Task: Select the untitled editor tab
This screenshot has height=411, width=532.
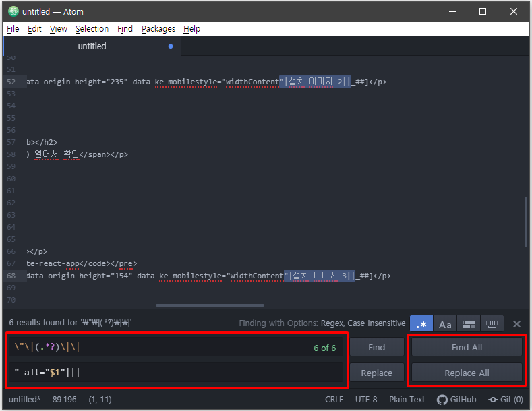Action: click(x=92, y=46)
